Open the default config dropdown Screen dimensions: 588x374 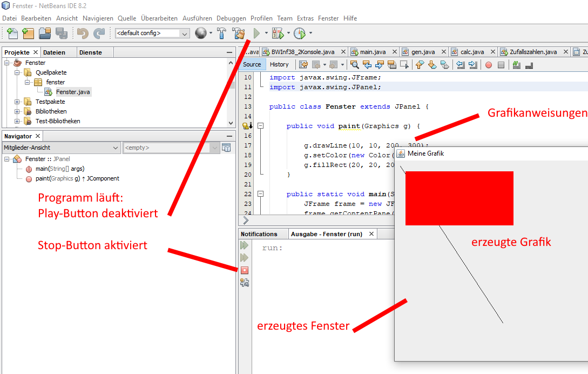(x=152, y=34)
